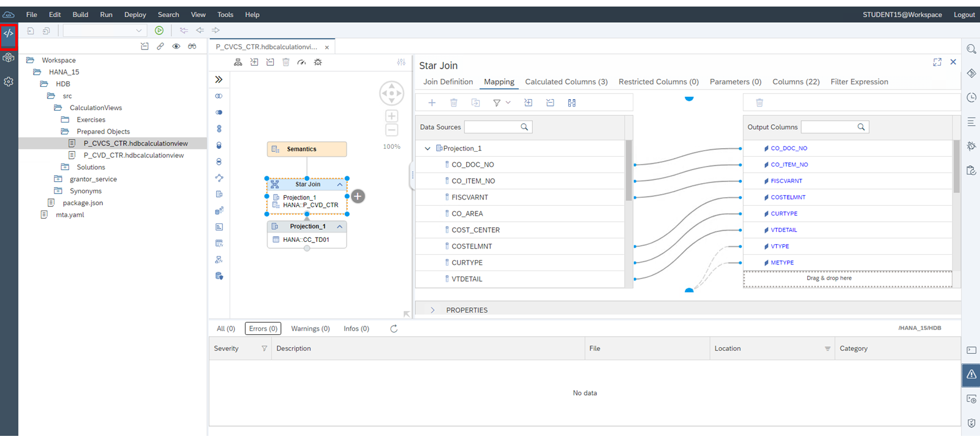Click the zoom out minus on canvas
This screenshot has height=442, width=980.
point(392,130)
